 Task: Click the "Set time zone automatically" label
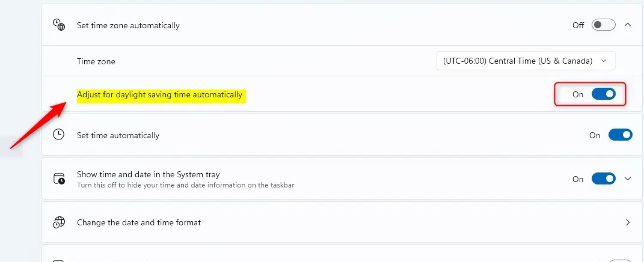coord(128,25)
